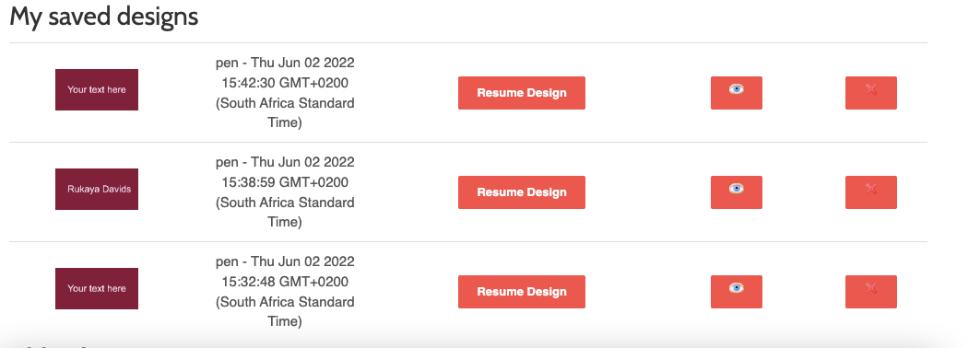Click 'pen - Thu Jun 02 2022' above 15:32:48
Image resolution: width=980 pixels, height=348 pixels.
(x=285, y=261)
